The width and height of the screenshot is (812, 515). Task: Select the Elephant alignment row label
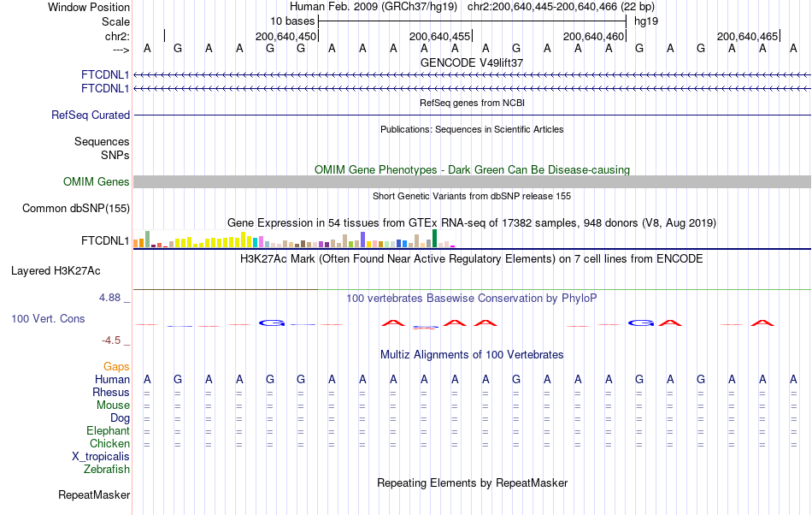pos(109,431)
